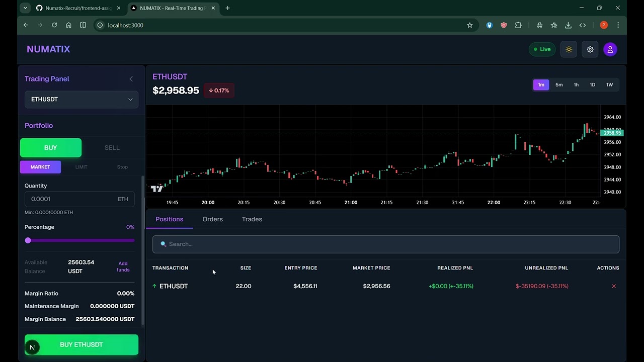Viewport: 644px width, 362px height.
Task: Click the TradingView logo on chart
Action: [156, 189]
